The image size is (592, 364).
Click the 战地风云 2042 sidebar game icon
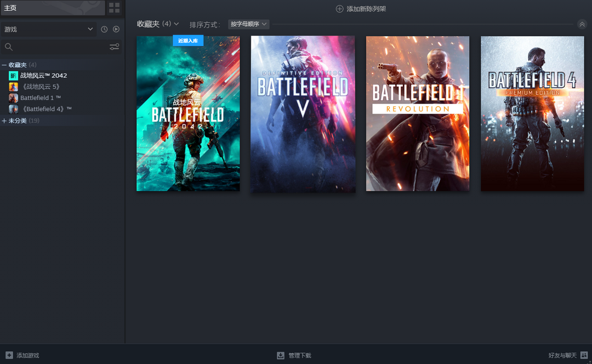tap(13, 76)
